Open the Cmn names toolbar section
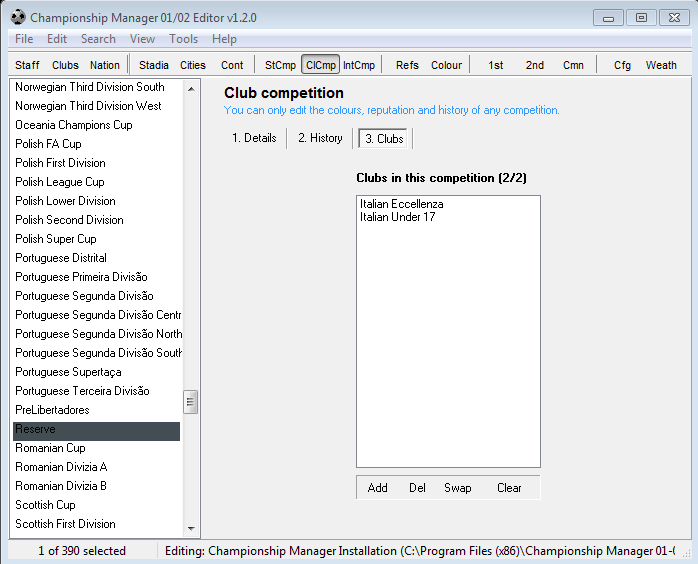Image resolution: width=698 pixels, height=564 pixels. (x=573, y=65)
